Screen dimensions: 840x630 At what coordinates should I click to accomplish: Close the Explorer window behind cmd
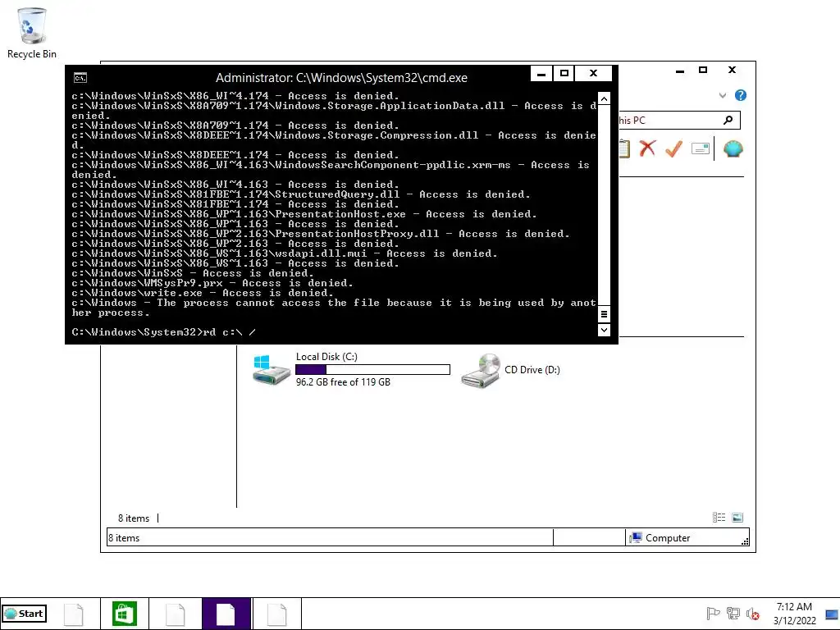coord(732,71)
